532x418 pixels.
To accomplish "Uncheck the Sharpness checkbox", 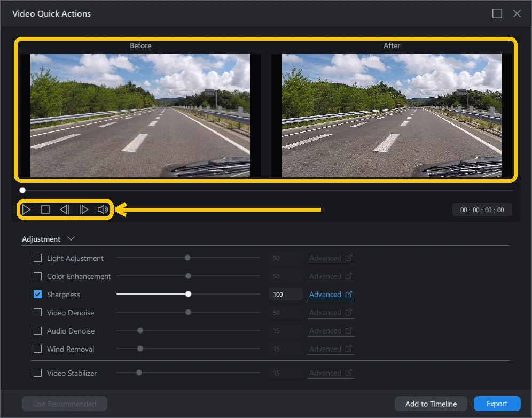I will (38, 295).
